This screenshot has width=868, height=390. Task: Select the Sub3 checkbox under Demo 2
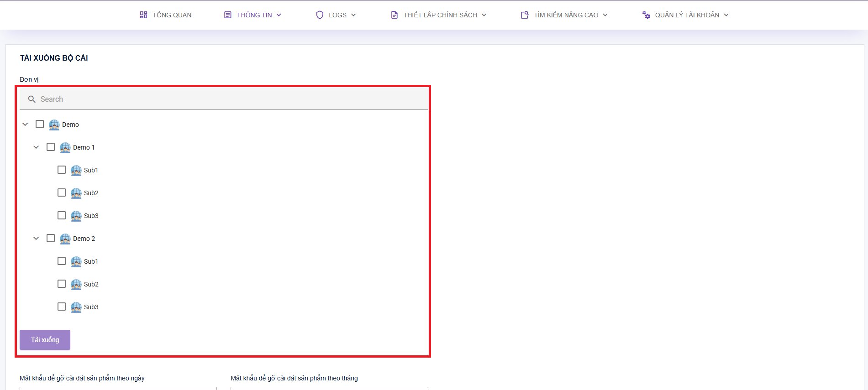tap(62, 307)
